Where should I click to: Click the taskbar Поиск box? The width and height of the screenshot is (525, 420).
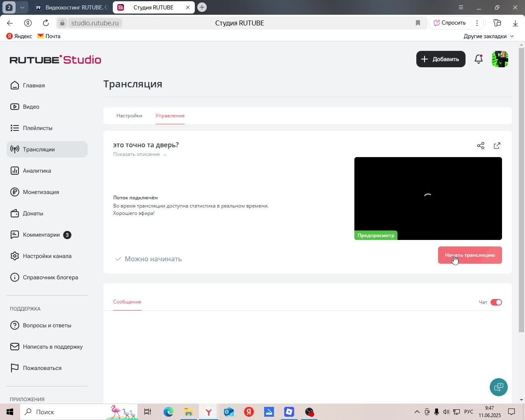tap(78, 412)
